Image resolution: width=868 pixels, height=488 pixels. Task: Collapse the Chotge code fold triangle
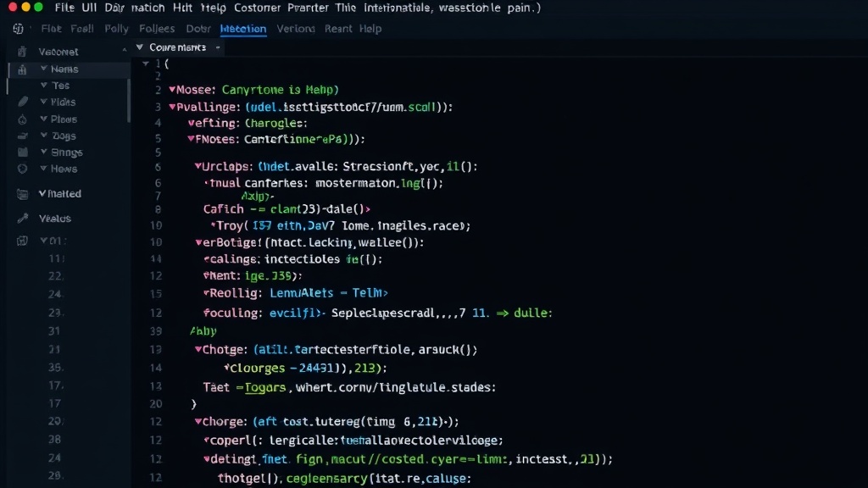click(x=198, y=349)
